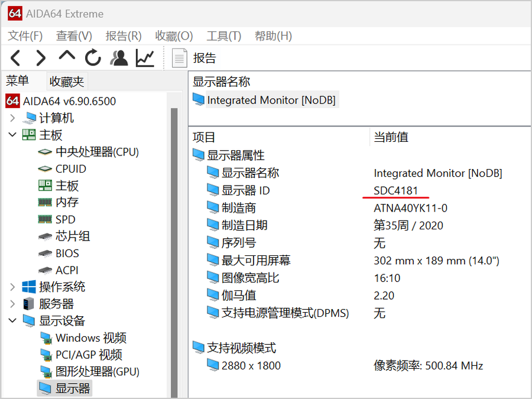Select 图形处理器(GPU) in the tree
The image size is (532, 399).
(x=98, y=372)
